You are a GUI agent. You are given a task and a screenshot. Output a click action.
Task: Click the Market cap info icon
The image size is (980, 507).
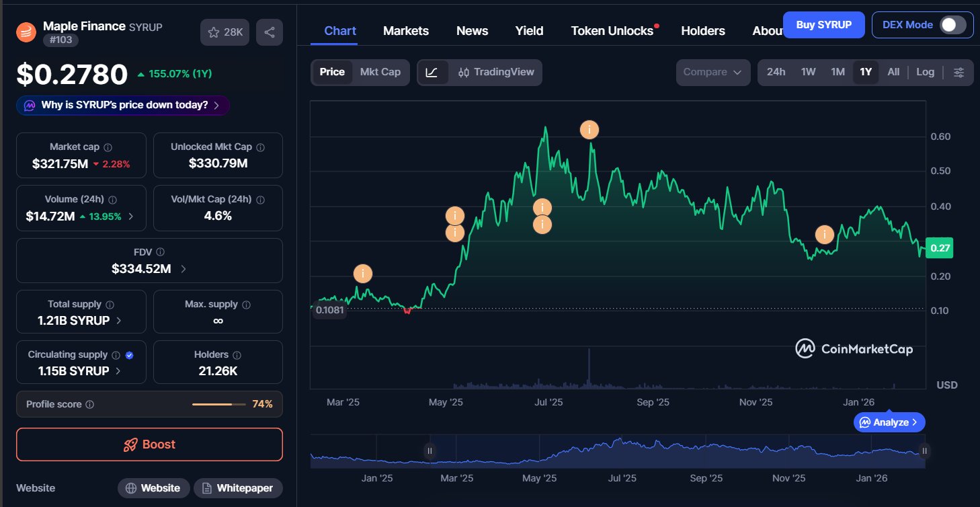pos(108,147)
